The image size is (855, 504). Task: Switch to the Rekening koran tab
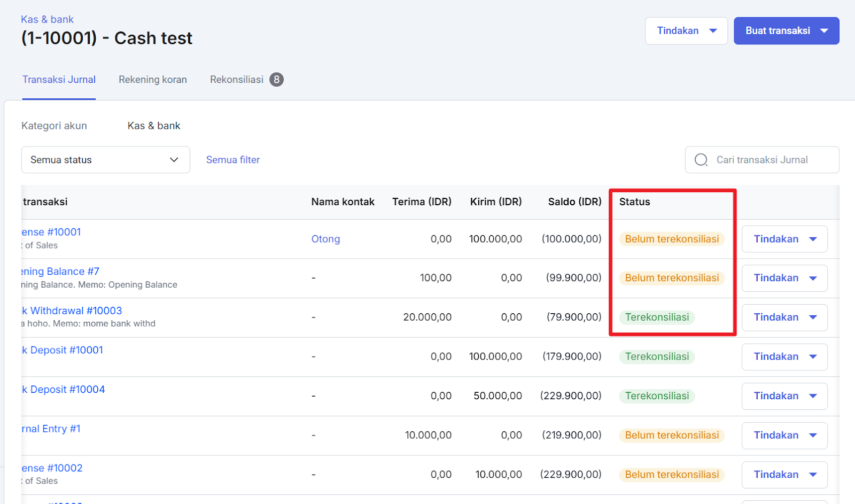point(153,80)
